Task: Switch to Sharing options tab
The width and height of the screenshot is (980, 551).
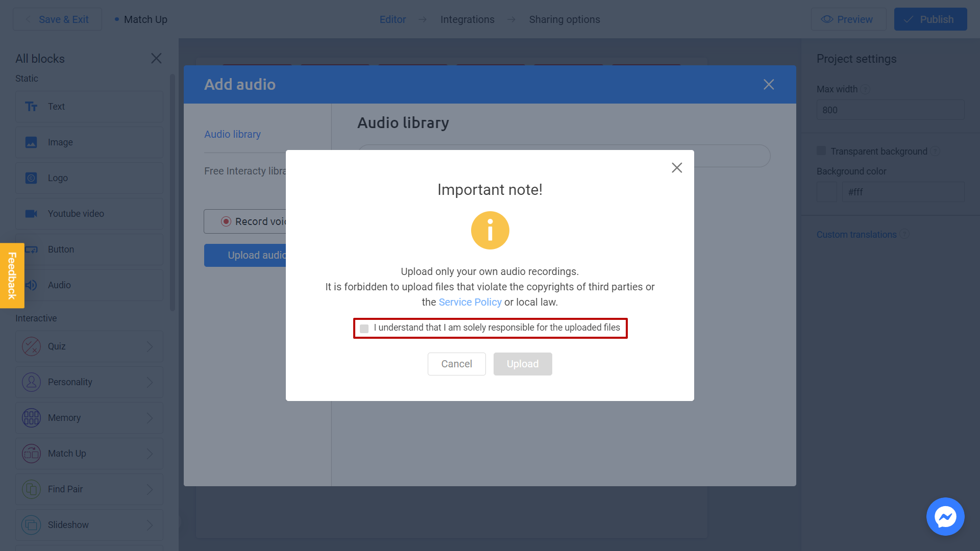Action: coord(565,19)
